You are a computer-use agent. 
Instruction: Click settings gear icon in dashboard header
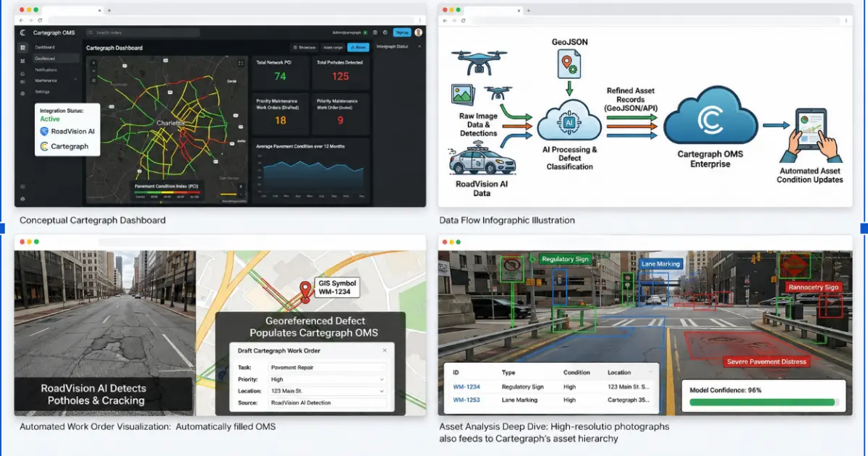tap(385, 33)
